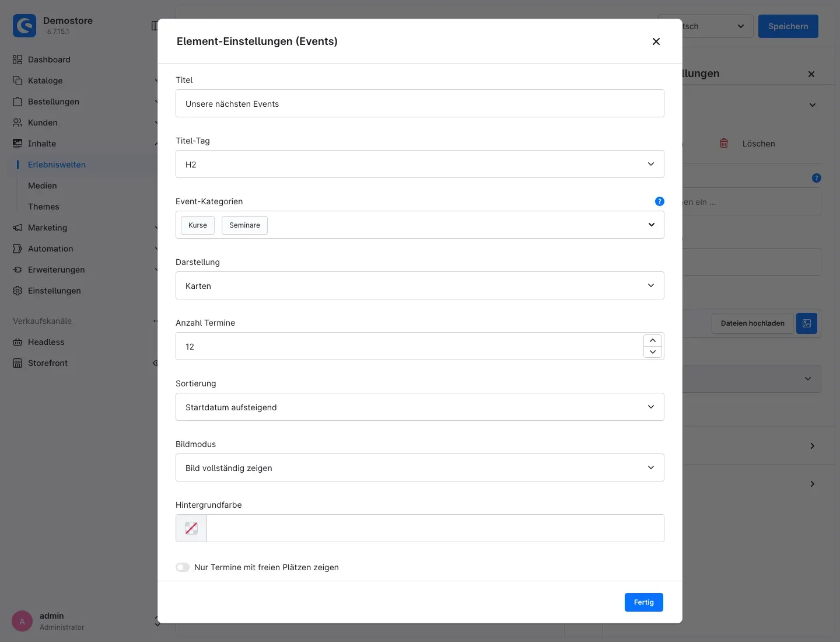
Task: Open the language selector dropdown
Action: click(706, 26)
